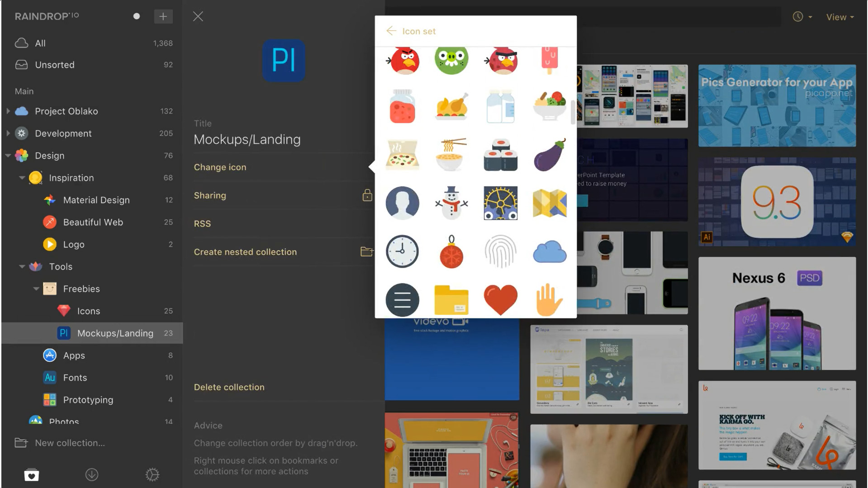The height and width of the screenshot is (488, 868).
Task: Collapse the Design collection tree
Action: 8,156
